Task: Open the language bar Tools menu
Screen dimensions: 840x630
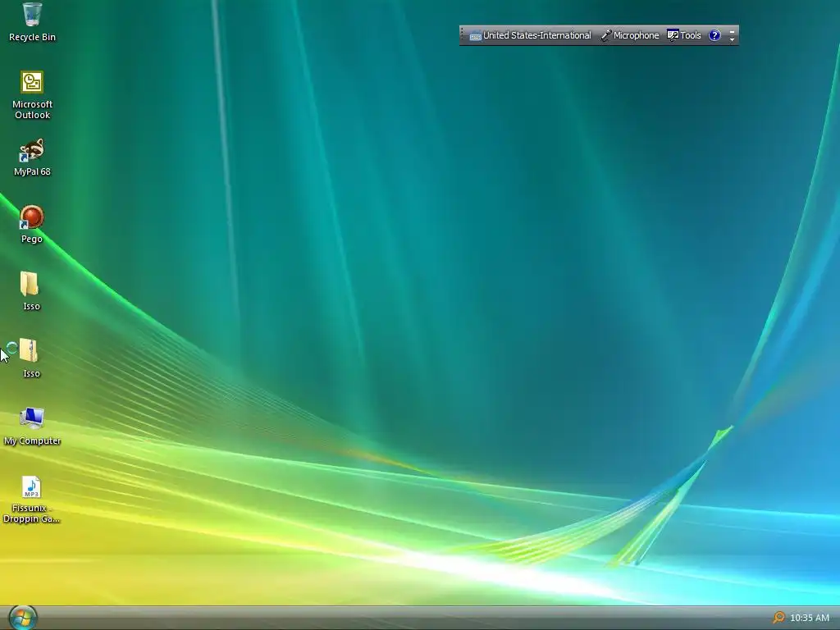Action: coord(684,35)
